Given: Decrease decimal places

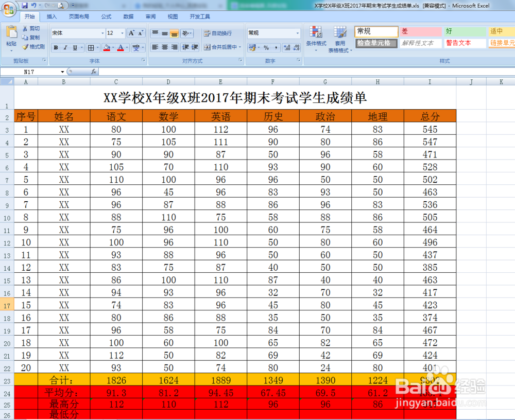Looking at the screenshot, I should tap(296, 48).
